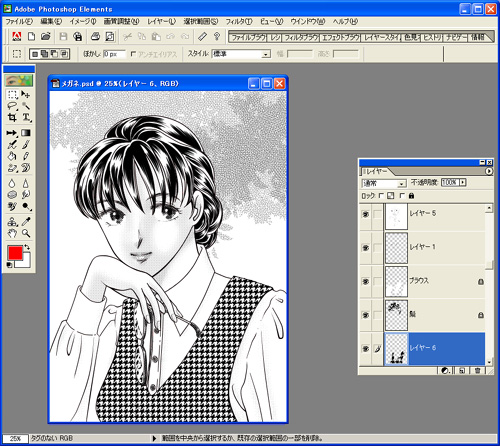The width and height of the screenshot is (500, 446).
Task: Select the Magic Wand tool
Action: click(x=26, y=106)
